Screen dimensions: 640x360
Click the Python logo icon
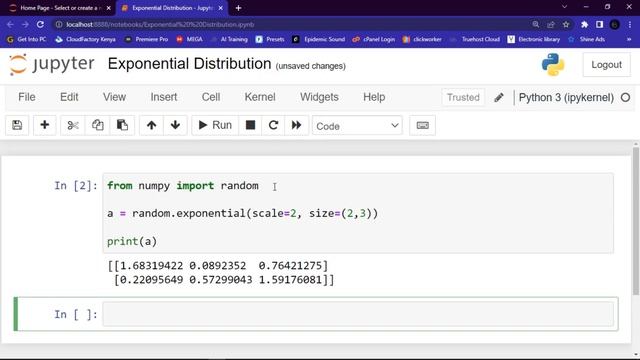[553, 65]
